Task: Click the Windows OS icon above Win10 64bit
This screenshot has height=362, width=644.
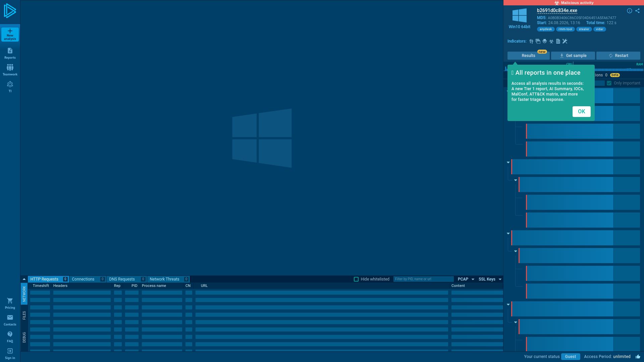Action: pyautogui.click(x=520, y=15)
